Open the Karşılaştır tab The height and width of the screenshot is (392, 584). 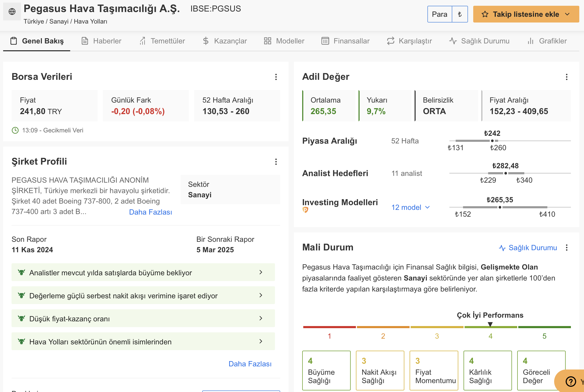[x=410, y=41]
